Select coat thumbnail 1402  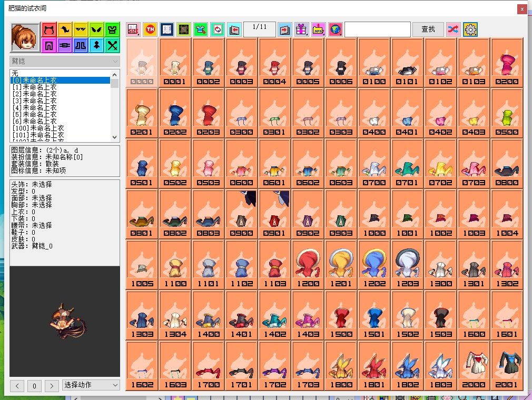(275, 315)
